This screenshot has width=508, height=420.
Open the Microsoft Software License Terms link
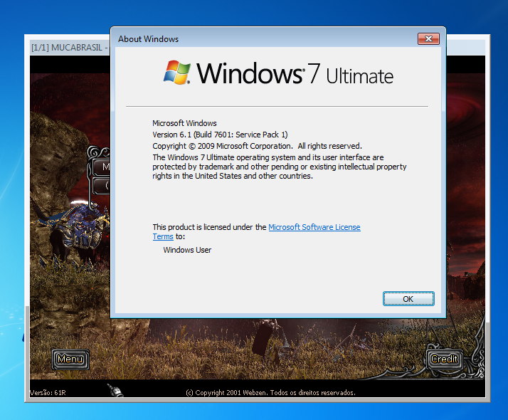(x=314, y=227)
